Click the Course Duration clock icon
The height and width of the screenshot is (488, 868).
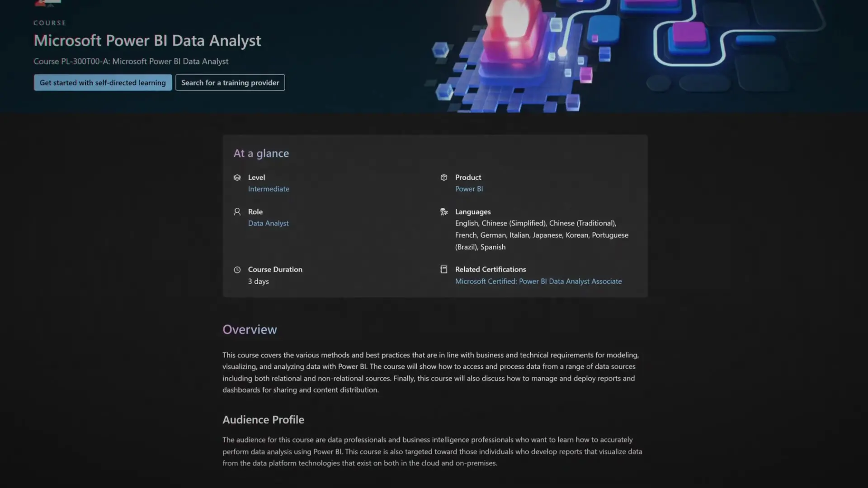237,270
